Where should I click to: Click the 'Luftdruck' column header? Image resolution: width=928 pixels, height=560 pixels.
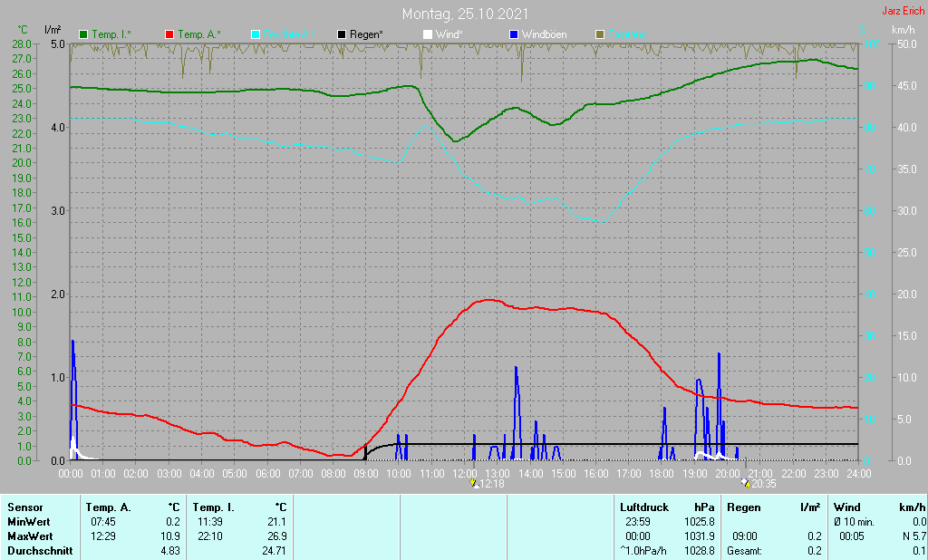pyautogui.click(x=644, y=507)
